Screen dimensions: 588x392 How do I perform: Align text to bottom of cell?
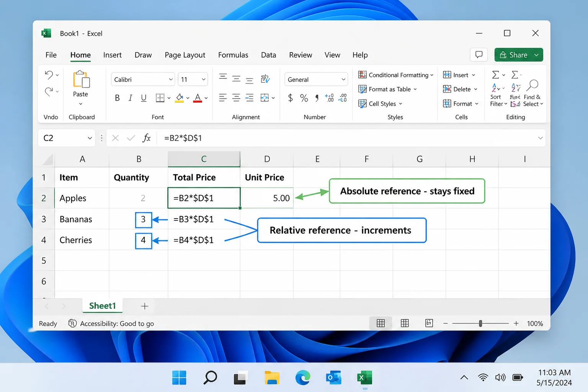(x=249, y=80)
